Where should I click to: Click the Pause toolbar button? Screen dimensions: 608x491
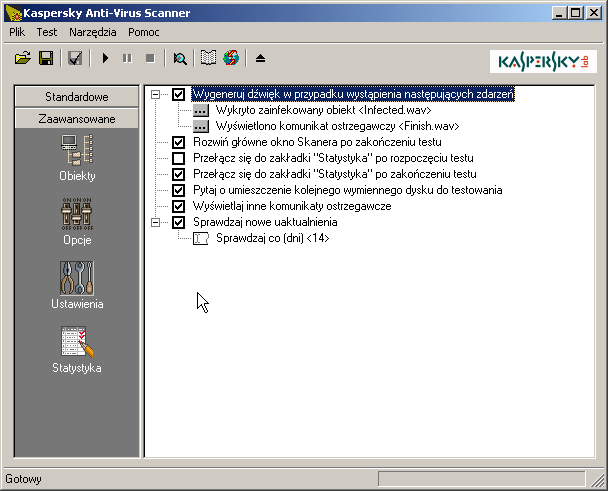coord(127,59)
